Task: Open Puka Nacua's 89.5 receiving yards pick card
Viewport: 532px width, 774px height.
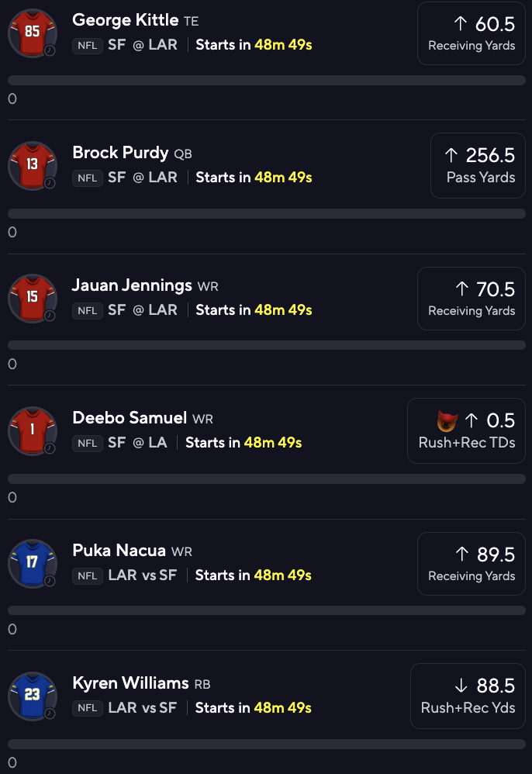Action: 471,564
